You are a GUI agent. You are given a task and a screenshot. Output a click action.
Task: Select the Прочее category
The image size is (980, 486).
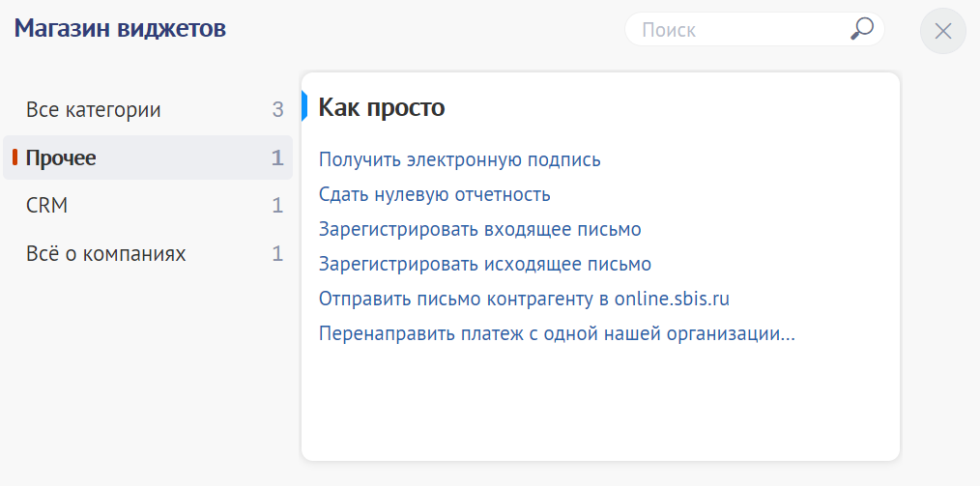click(x=148, y=157)
